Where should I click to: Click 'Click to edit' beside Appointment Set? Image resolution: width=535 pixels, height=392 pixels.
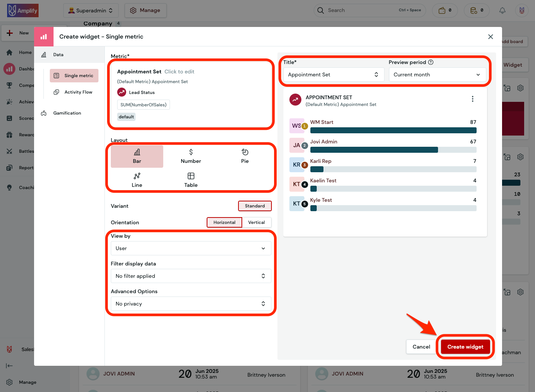click(179, 71)
